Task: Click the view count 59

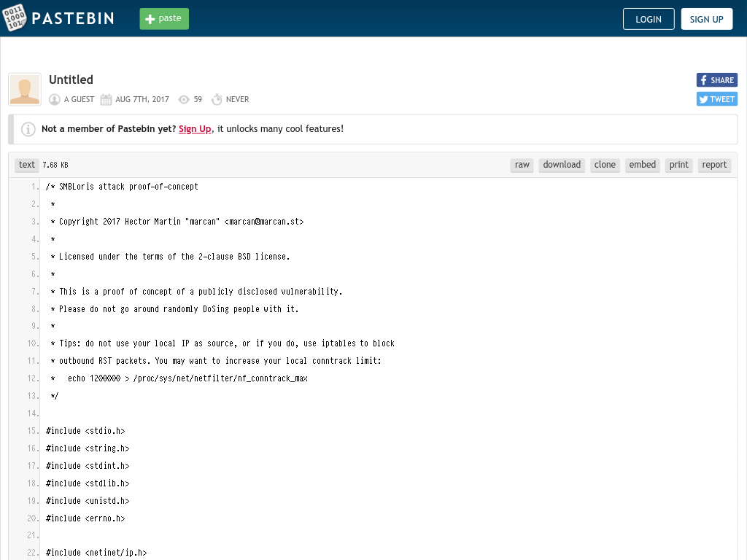Action: point(198,99)
